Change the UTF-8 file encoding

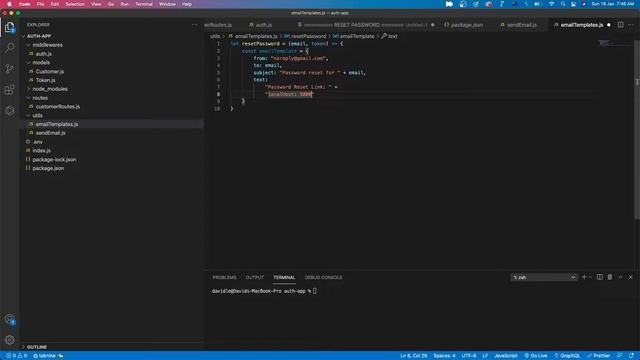point(469,356)
